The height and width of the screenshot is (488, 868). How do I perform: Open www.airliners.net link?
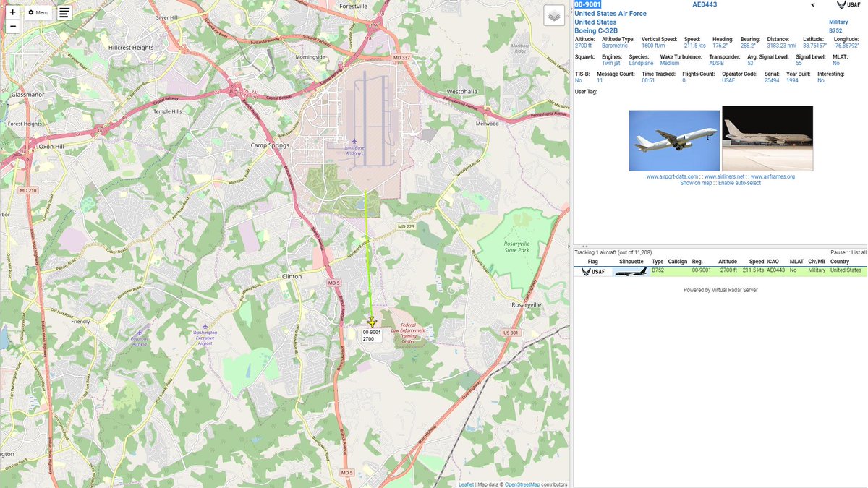(724, 176)
